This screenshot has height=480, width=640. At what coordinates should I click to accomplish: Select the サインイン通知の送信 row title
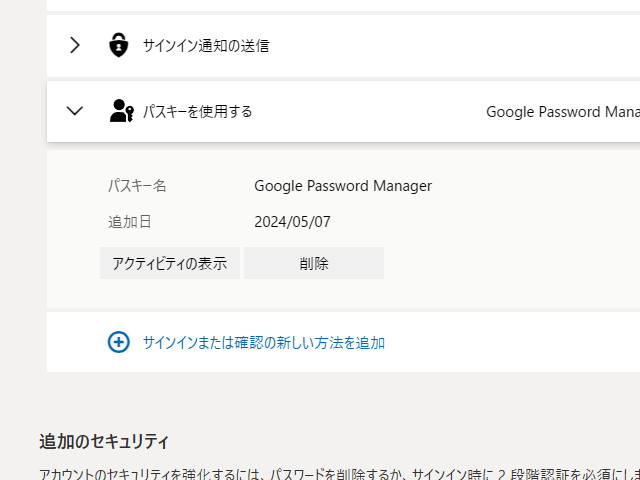coord(206,46)
